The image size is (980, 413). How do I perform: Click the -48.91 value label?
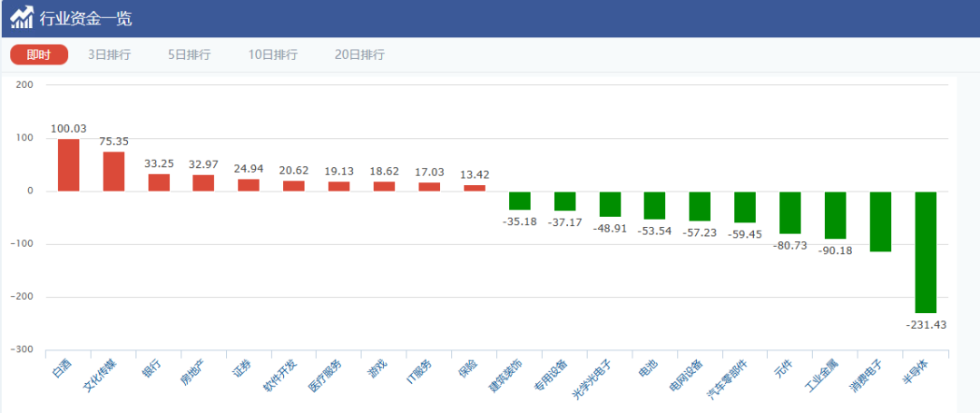tap(610, 229)
